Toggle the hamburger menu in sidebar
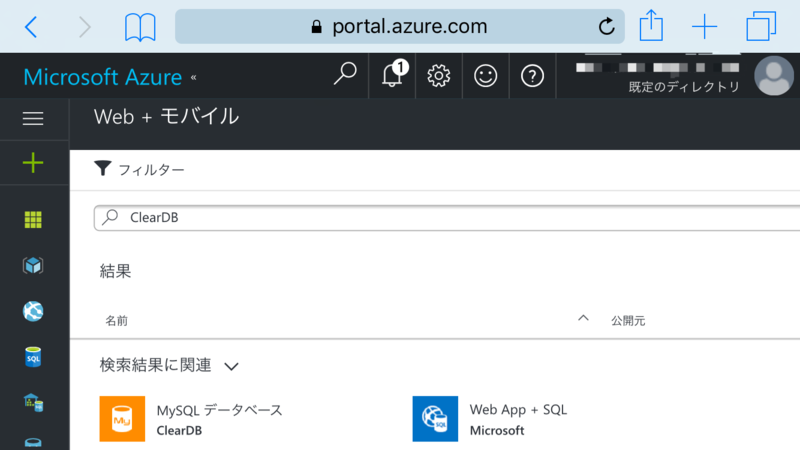800x450 pixels. [33, 119]
